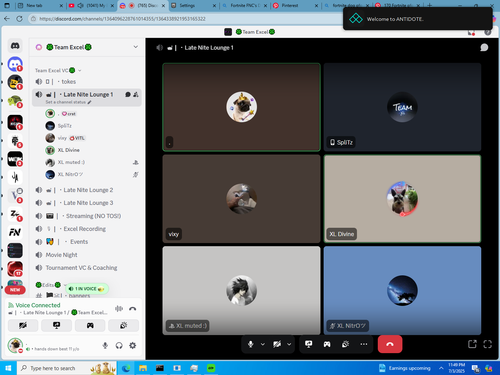Toggle camera in call control bar
This screenshot has height=375, width=500.
tap(277, 344)
